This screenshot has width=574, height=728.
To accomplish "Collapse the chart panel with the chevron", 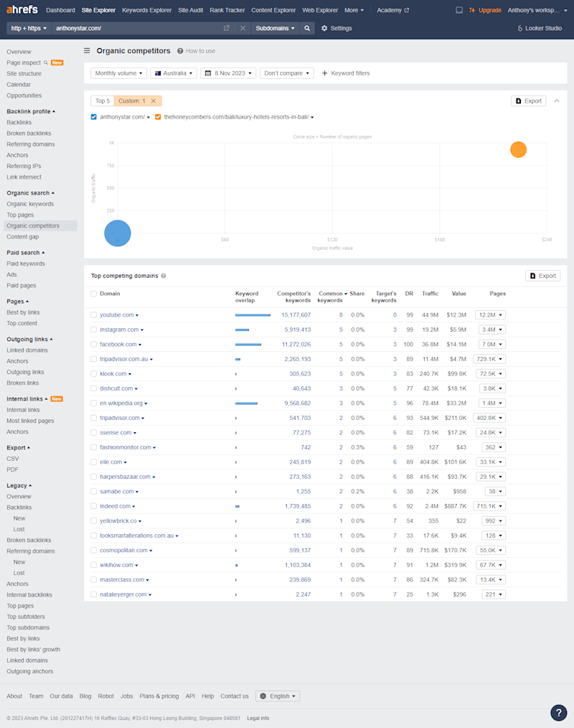I will click(x=557, y=101).
